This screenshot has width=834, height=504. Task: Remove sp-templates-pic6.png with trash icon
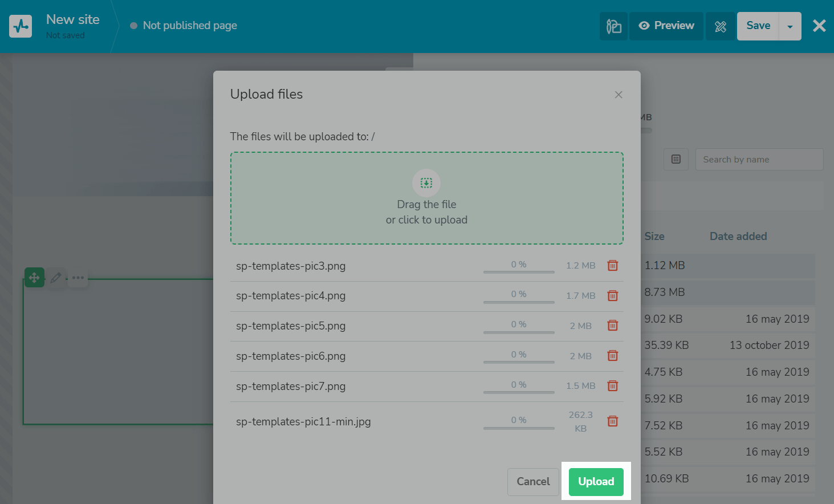[x=613, y=356]
